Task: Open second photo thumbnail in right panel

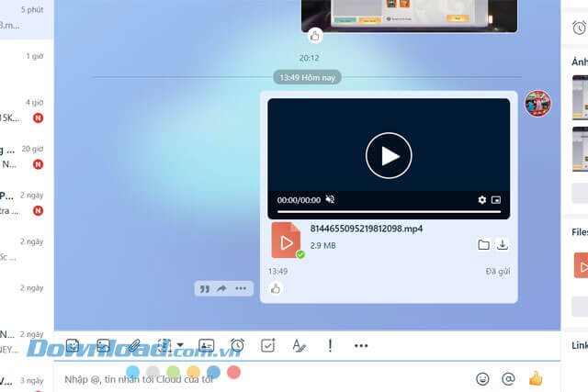Action: point(580,149)
